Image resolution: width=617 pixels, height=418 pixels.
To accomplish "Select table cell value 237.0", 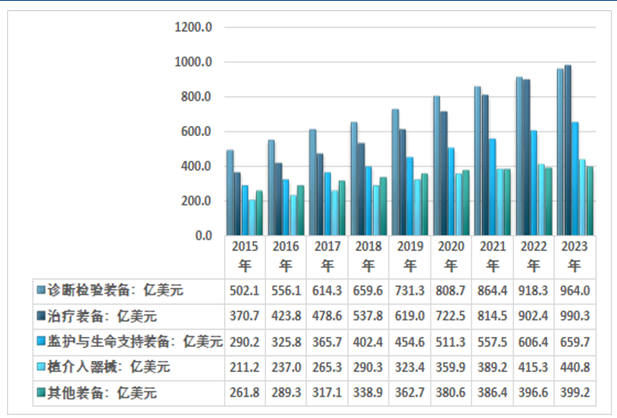I will coord(286,367).
